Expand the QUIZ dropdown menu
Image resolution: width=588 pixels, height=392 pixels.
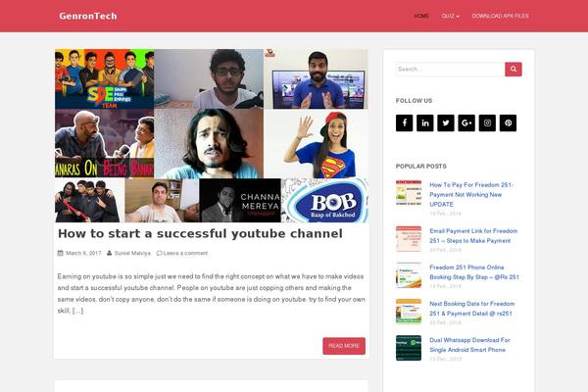(450, 16)
